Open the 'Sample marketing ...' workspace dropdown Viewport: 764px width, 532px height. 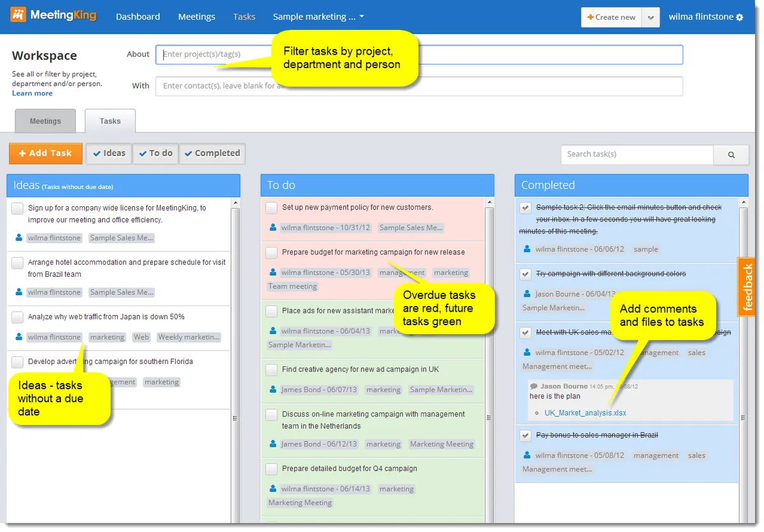[318, 17]
